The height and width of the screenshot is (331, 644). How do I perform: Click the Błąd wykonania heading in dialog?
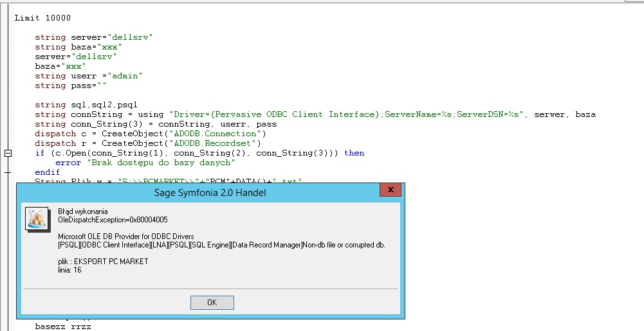(x=83, y=211)
